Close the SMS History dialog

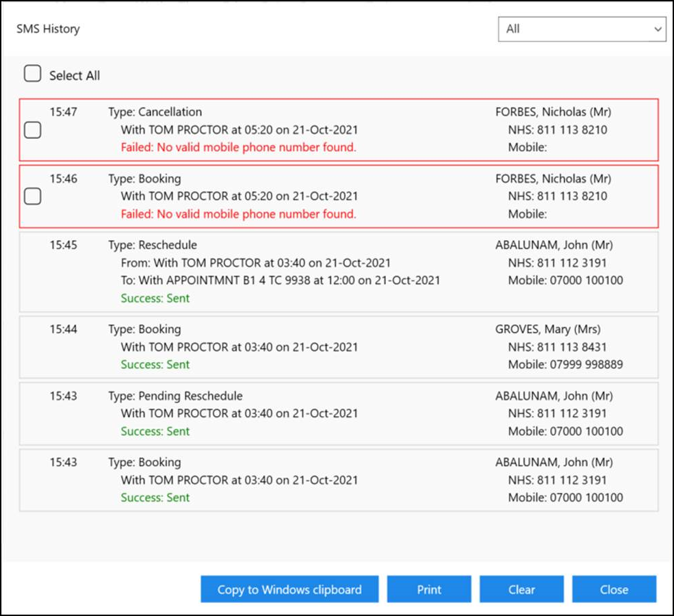click(614, 589)
